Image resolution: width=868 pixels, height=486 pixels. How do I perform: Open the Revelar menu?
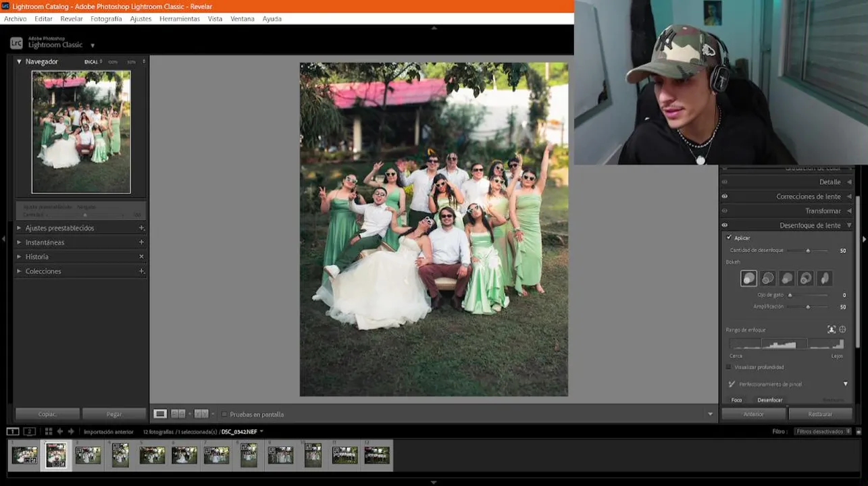click(x=72, y=19)
